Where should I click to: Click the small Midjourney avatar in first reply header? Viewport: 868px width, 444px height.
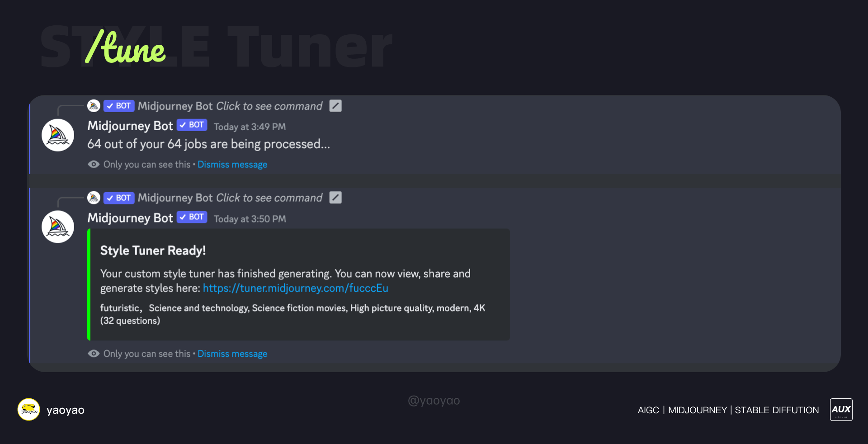click(94, 106)
